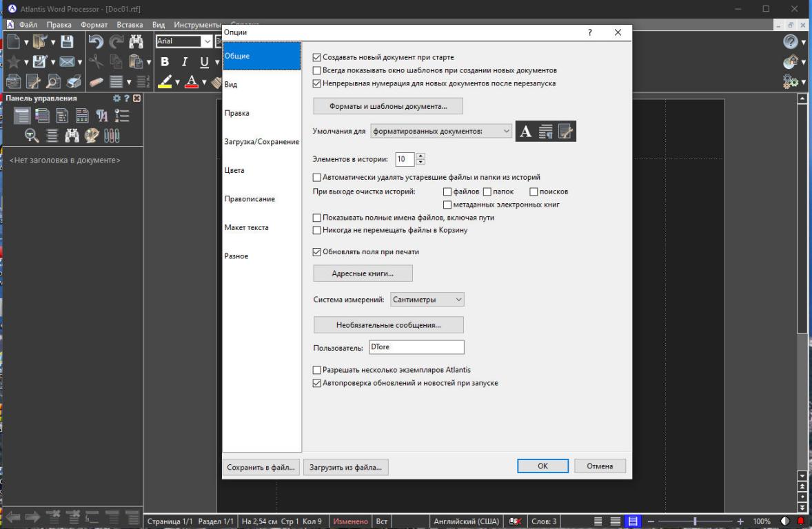
Task: Uncheck 'Создавать новый документ при старте'
Action: pos(317,58)
